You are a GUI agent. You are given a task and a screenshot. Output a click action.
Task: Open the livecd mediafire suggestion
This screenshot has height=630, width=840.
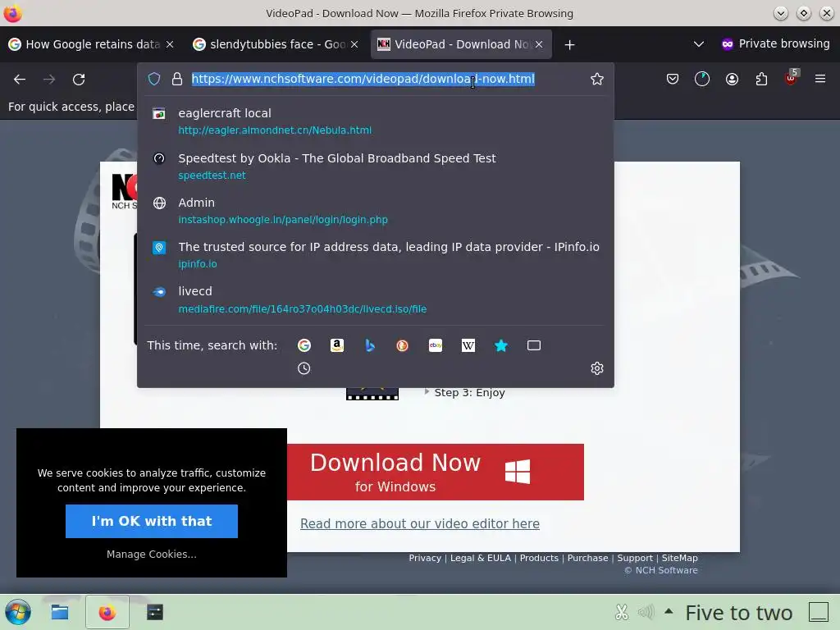(x=375, y=299)
